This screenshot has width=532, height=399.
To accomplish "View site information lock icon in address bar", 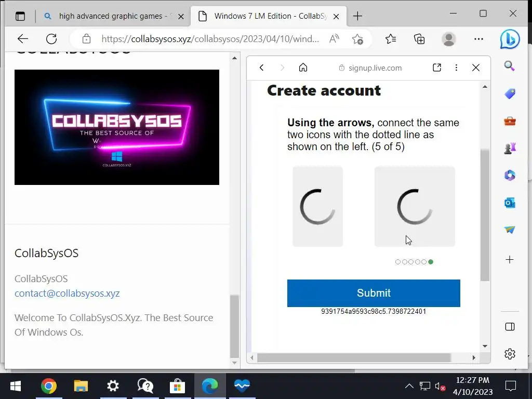I will pos(87,39).
